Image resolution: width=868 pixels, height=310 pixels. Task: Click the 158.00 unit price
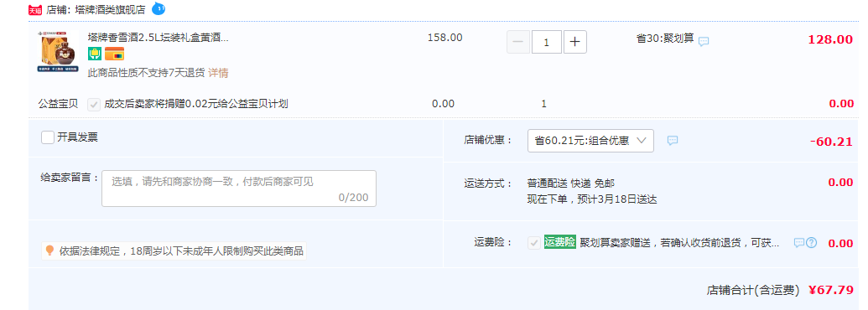(445, 38)
